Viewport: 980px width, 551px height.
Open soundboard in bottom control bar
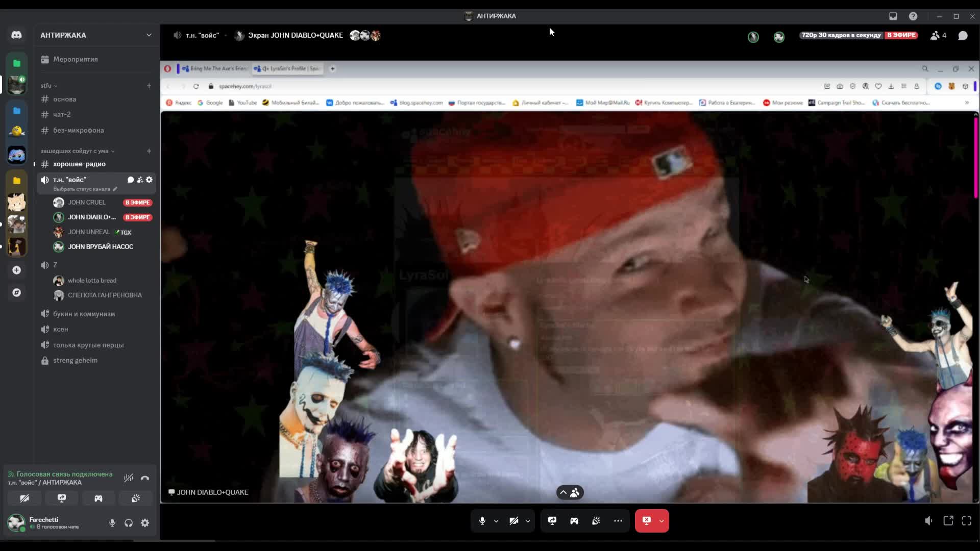pyautogui.click(x=596, y=521)
